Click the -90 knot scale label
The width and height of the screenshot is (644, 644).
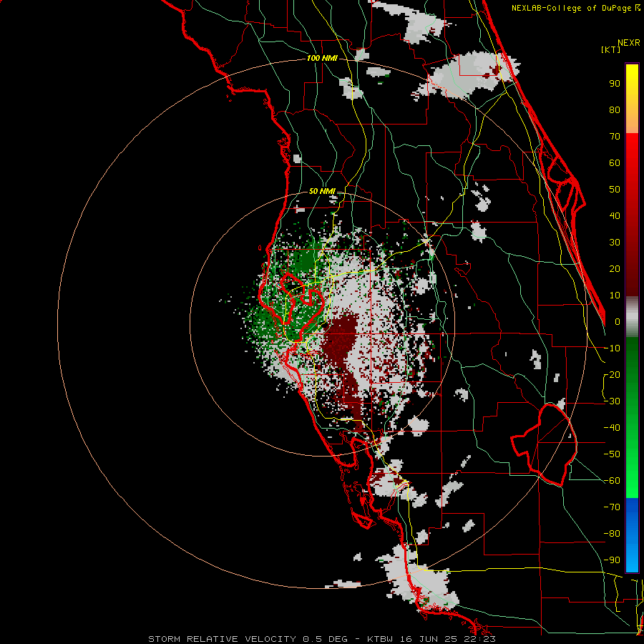[x=612, y=560]
